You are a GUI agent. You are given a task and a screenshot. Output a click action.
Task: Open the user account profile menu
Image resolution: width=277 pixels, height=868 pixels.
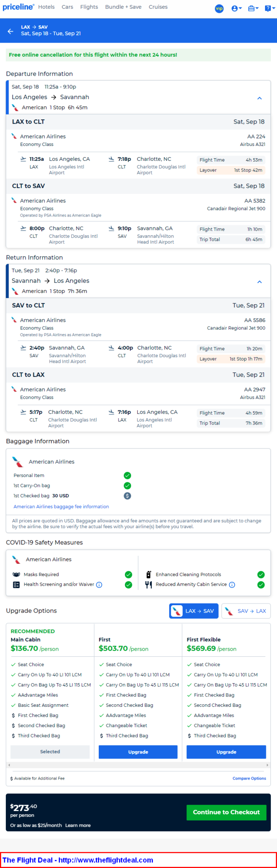pyautogui.click(x=236, y=8)
